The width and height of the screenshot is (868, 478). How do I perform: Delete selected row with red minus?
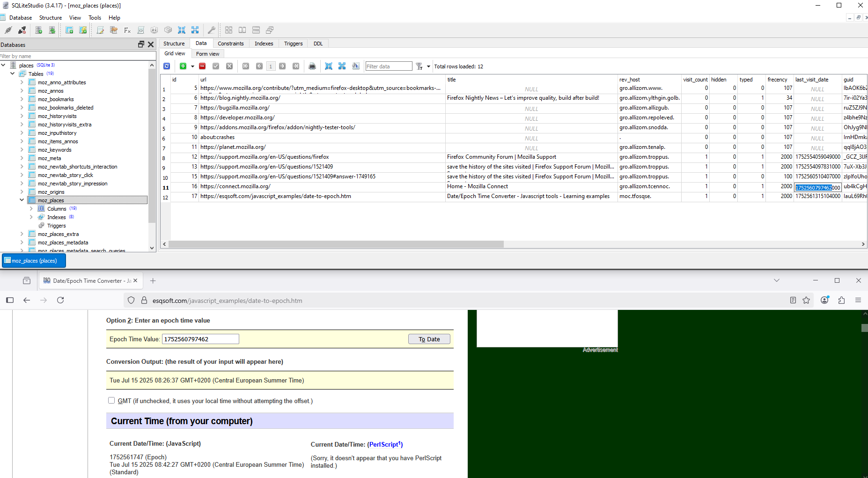(202, 66)
